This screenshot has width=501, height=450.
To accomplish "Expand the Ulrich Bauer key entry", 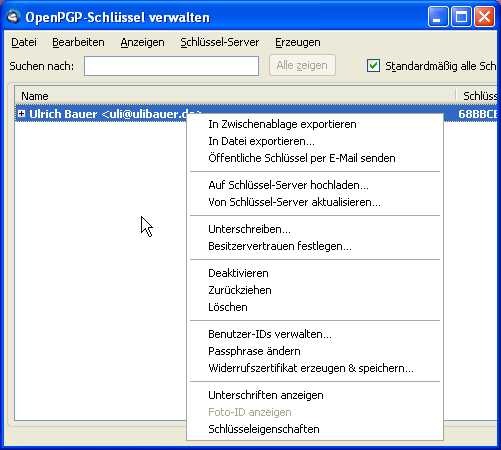I will click(22, 114).
